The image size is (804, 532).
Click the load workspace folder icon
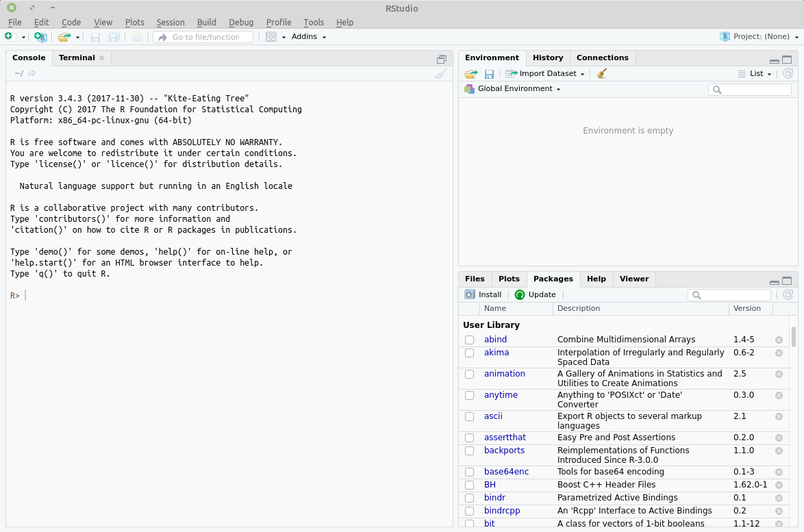[x=470, y=74]
